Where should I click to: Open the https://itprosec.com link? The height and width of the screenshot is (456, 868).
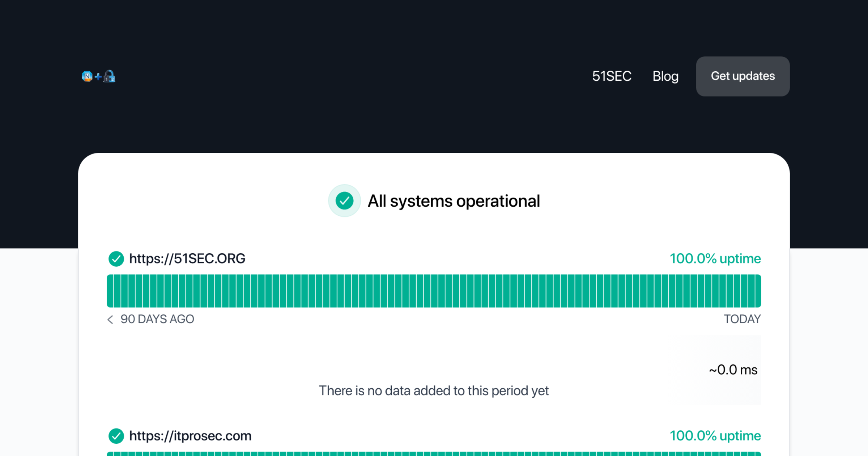pos(191,436)
